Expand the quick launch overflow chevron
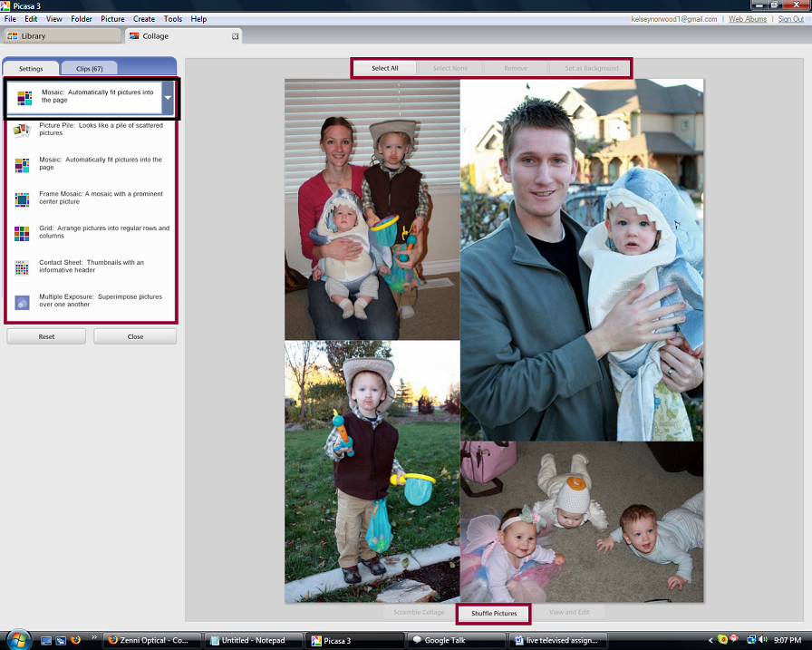The width and height of the screenshot is (812, 650). [94, 637]
